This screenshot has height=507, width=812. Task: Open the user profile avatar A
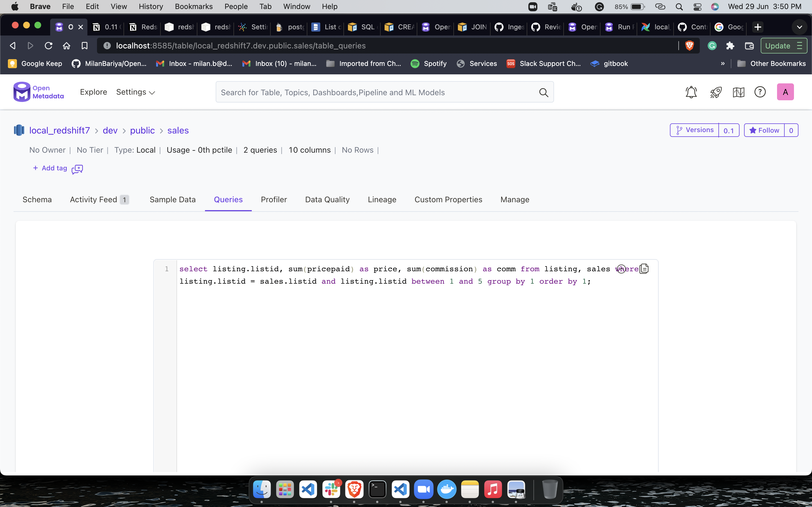[785, 92]
